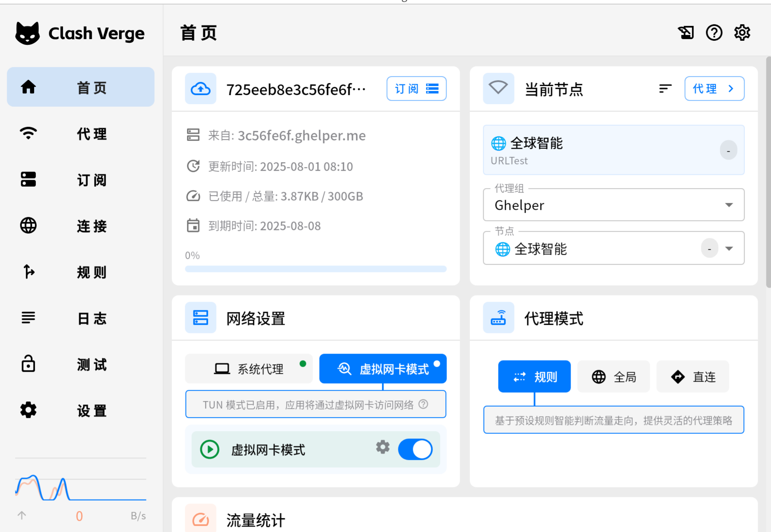Click delay badge in 节点 dropdown
The height and width of the screenshot is (532, 771).
coord(710,248)
